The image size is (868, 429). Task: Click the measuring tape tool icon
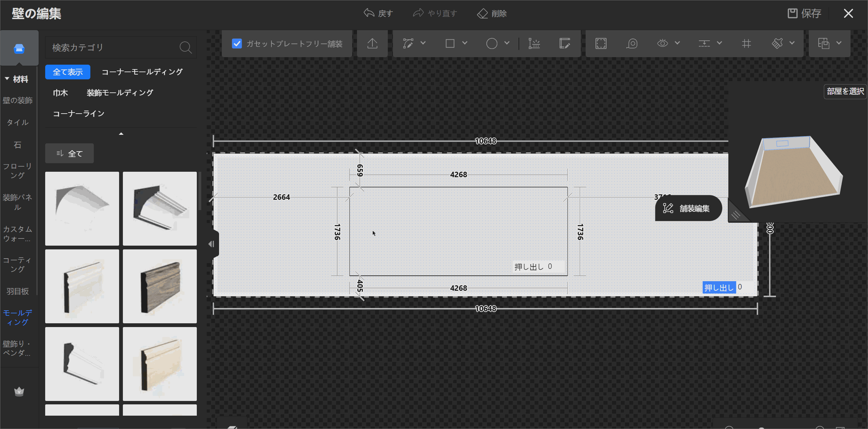(x=632, y=43)
